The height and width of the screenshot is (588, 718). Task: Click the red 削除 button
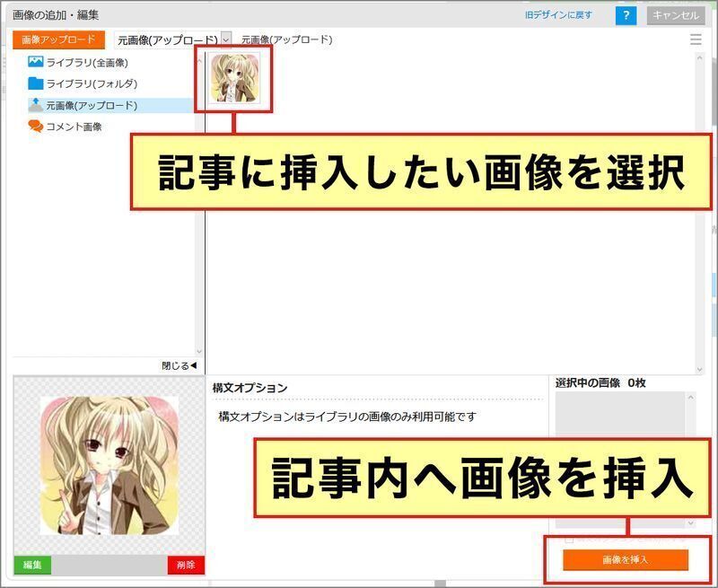pyautogui.click(x=186, y=565)
